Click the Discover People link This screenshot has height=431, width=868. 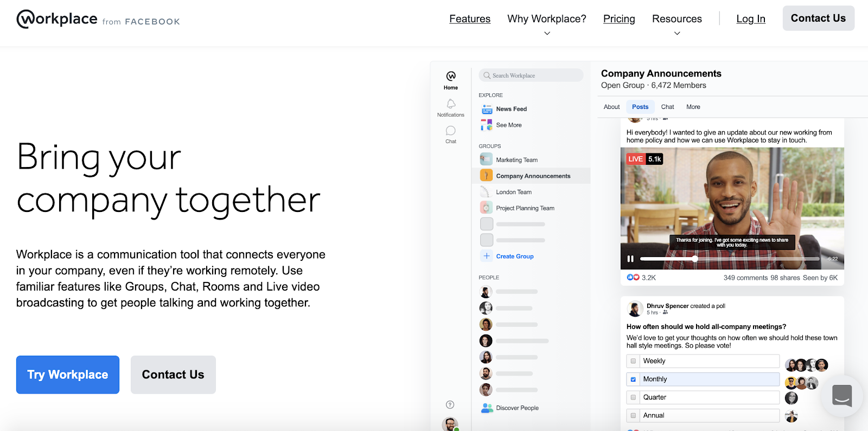[x=518, y=408]
